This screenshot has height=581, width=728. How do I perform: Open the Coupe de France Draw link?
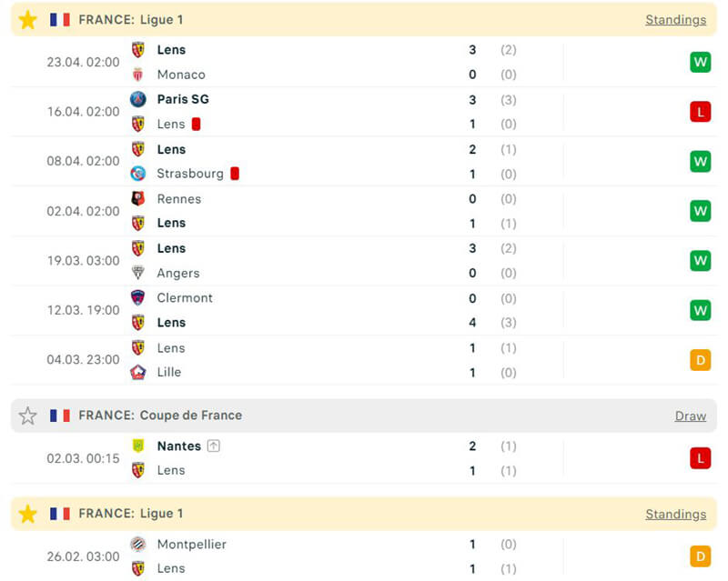[690, 416]
